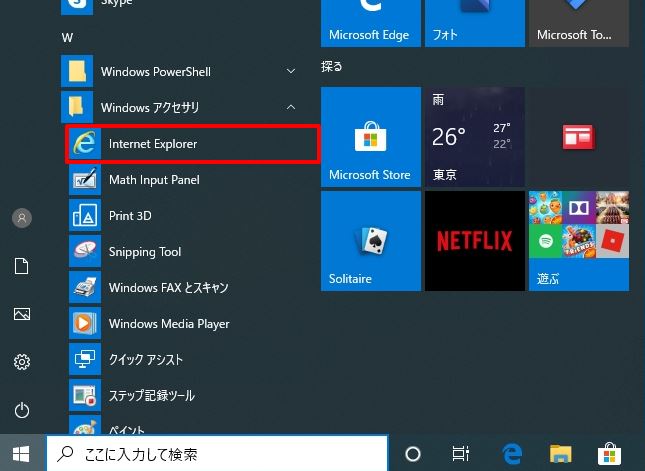Launch Snipping Tool via its scissors icon

pos(85,251)
